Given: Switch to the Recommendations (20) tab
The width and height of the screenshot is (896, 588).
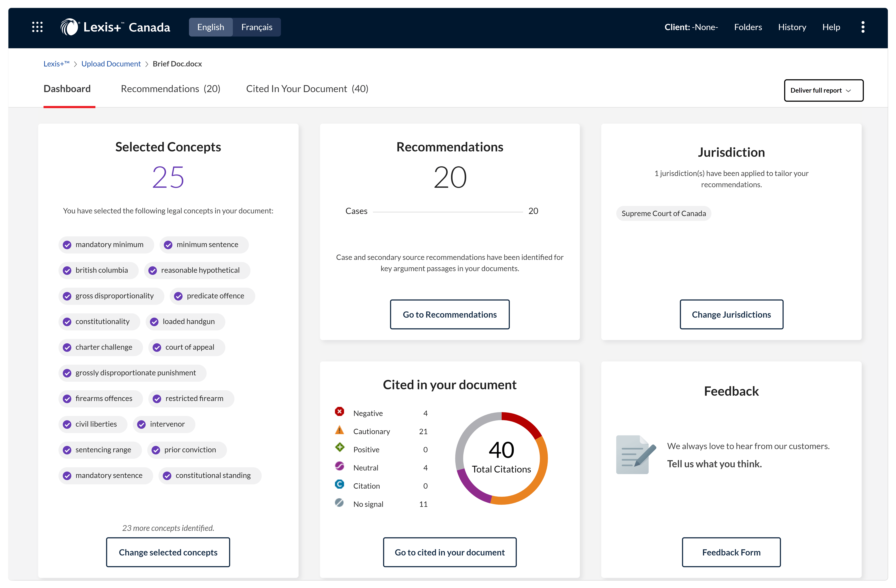Looking at the screenshot, I should pyautogui.click(x=170, y=89).
